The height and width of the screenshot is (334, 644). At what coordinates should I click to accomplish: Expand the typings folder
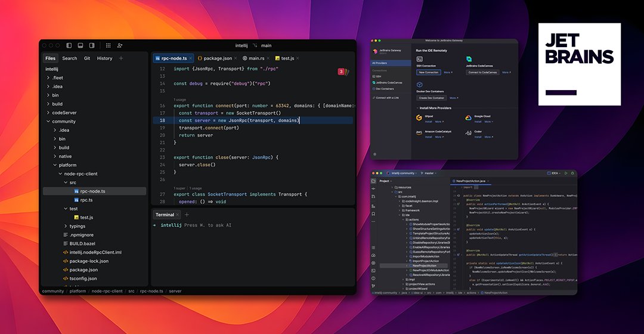(66, 227)
